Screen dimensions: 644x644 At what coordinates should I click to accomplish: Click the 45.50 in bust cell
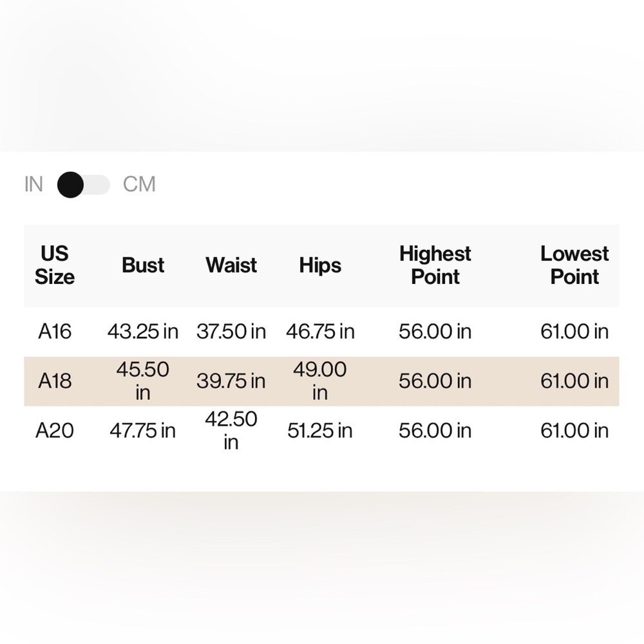[143, 381]
